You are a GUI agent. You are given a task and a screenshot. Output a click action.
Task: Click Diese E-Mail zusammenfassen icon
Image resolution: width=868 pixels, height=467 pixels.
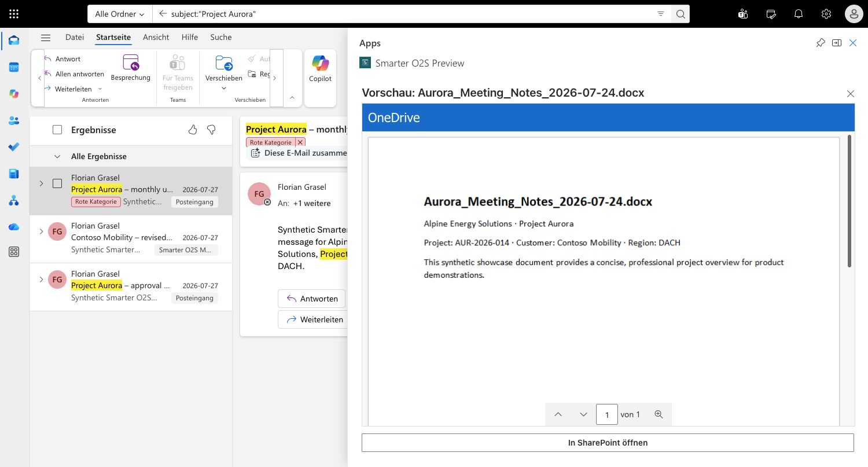point(255,153)
